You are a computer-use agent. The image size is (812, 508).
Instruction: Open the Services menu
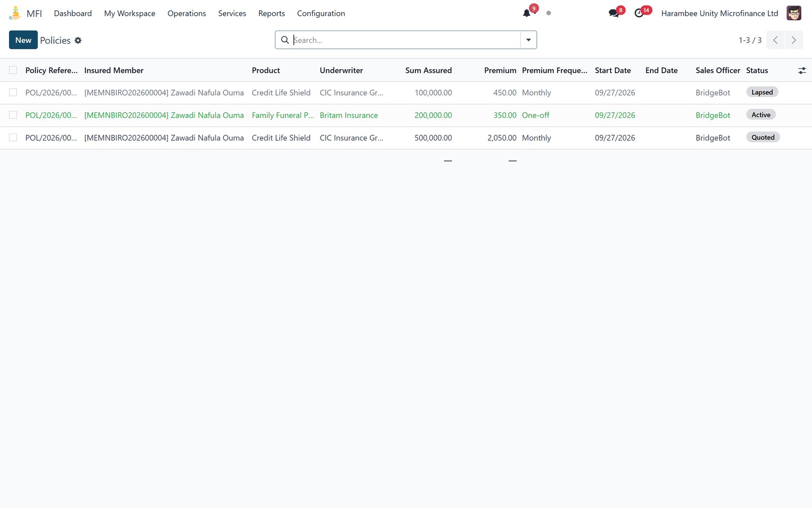[232, 13]
